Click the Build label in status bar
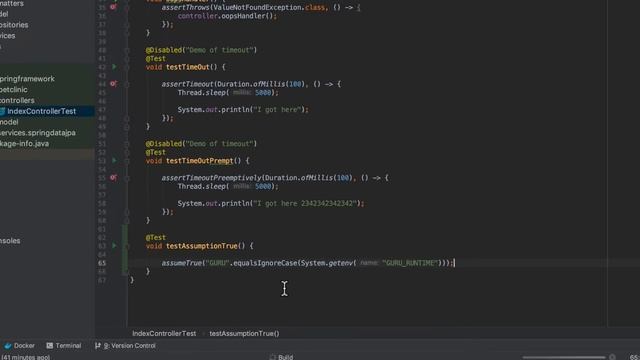The width and height of the screenshot is (640, 360). point(286,357)
